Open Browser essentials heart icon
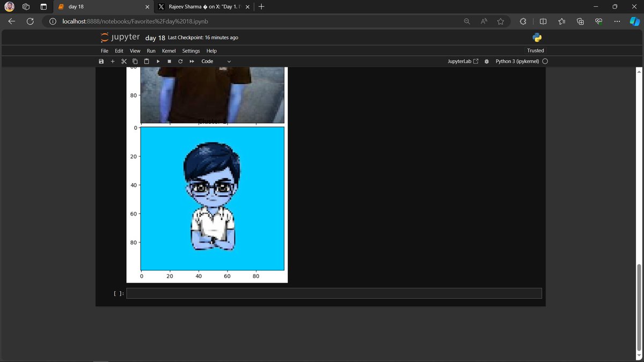Screen dimensions: 644x362 pos(599,21)
